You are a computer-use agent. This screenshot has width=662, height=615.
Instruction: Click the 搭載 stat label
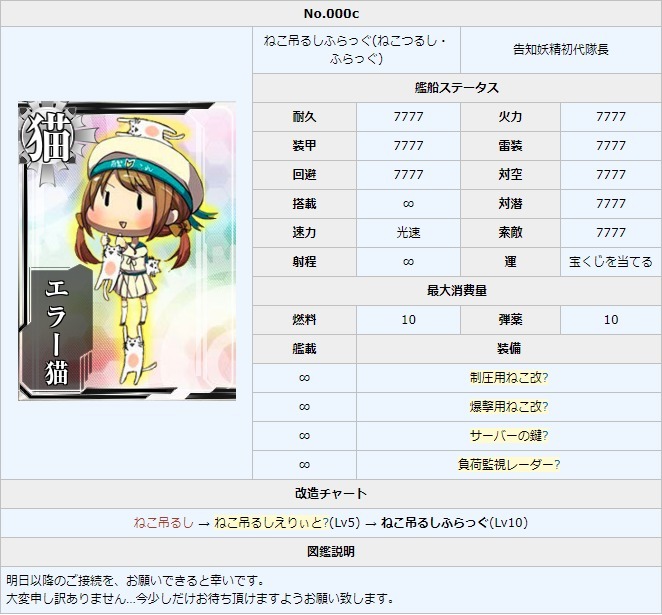coord(304,203)
